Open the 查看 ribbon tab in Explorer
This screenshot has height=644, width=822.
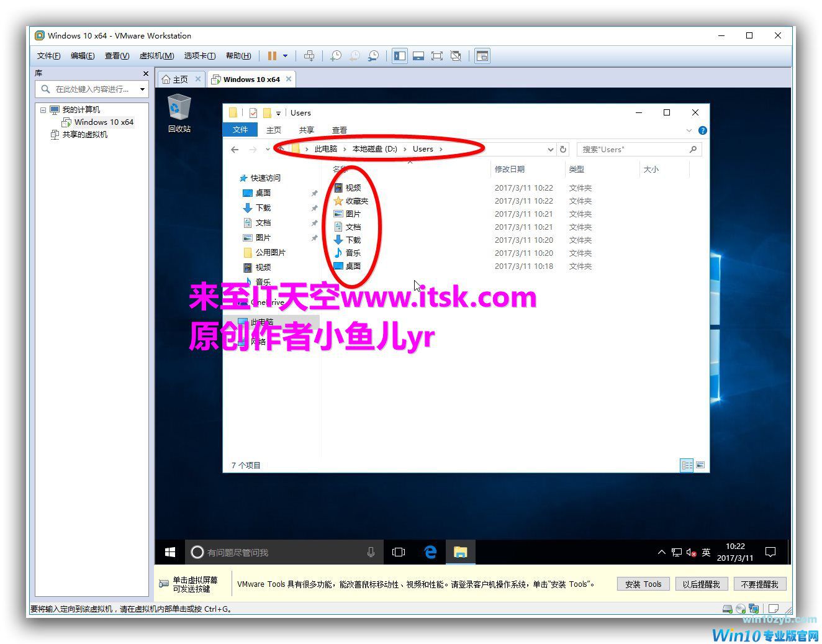(x=340, y=130)
